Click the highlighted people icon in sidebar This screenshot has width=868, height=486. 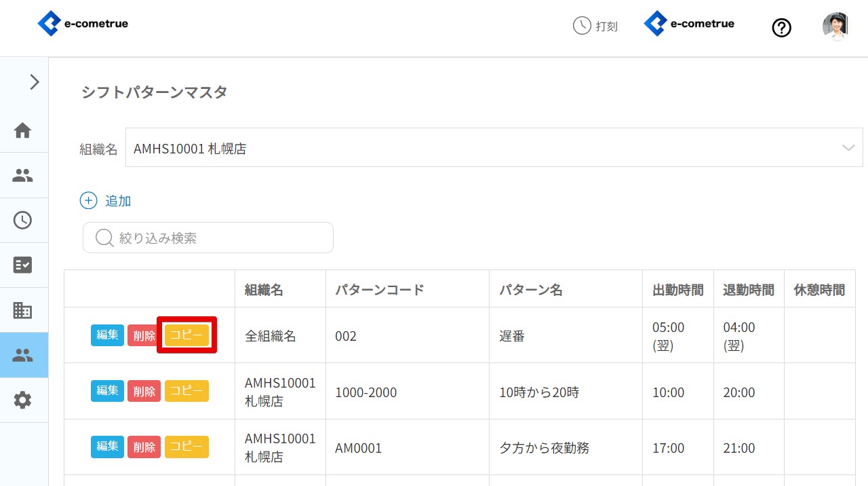click(23, 355)
